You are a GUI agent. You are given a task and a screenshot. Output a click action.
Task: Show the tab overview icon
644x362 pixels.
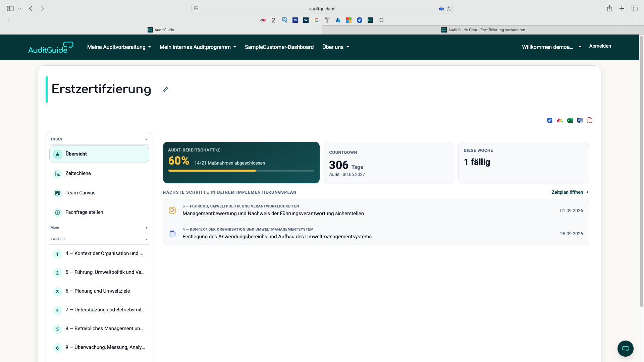[634, 8]
